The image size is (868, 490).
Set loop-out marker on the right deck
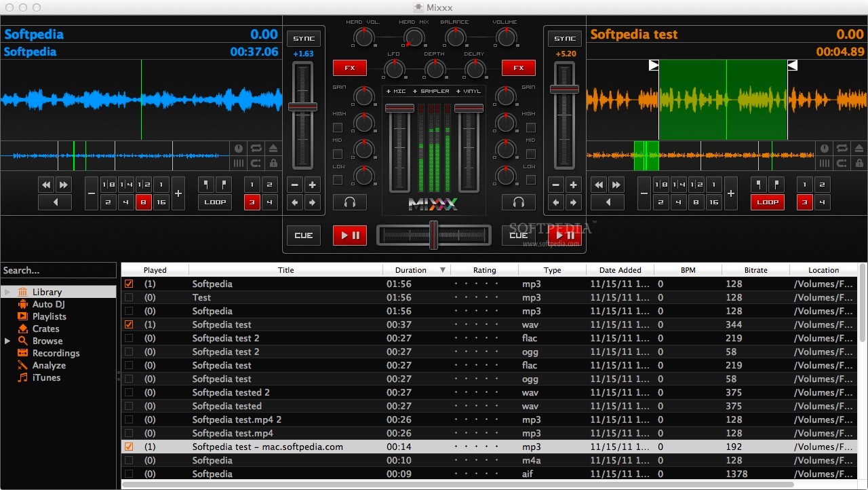[776, 185]
